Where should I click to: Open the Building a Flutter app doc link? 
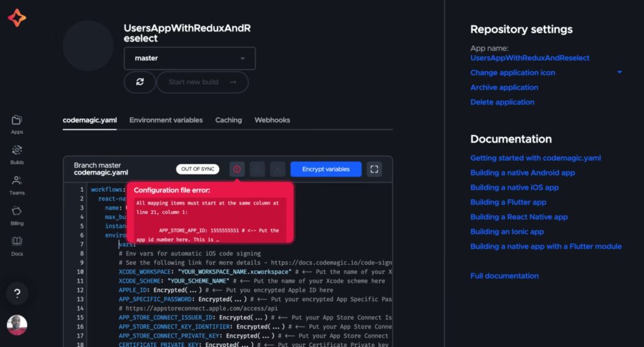pos(508,202)
